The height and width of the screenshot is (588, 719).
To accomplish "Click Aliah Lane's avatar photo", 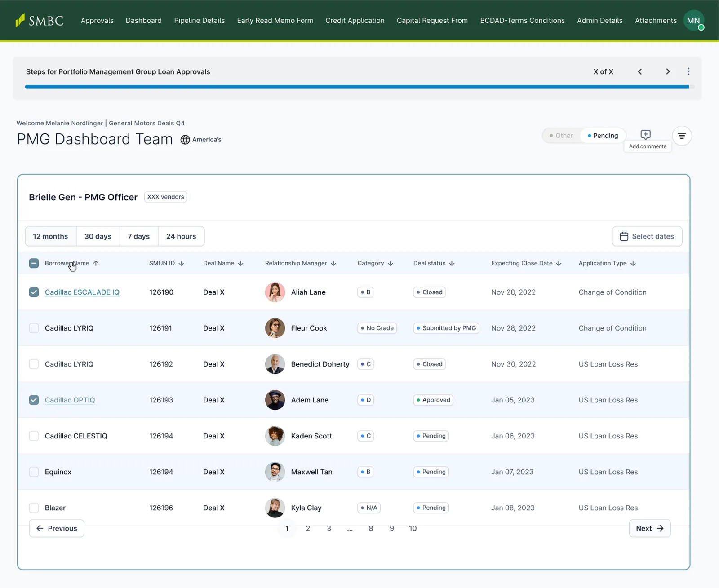I will [x=275, y=292].
